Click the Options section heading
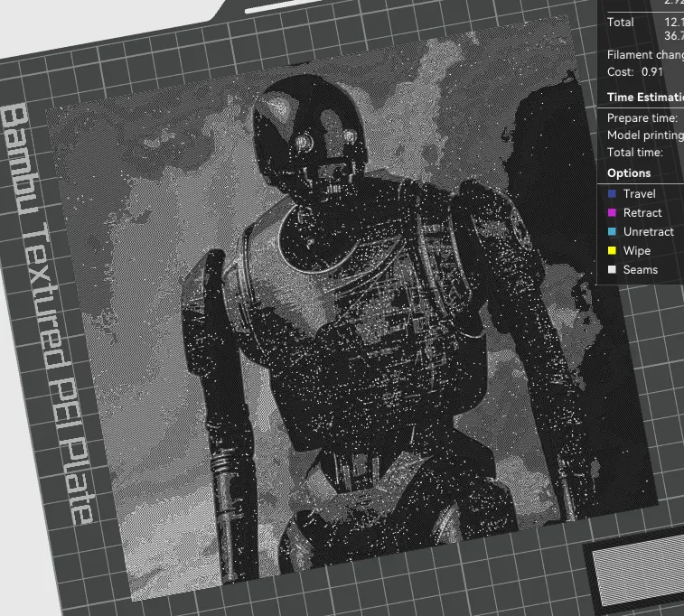Image resolution: width=684 pixels, height=616 pixels. [x=629, y=173]
